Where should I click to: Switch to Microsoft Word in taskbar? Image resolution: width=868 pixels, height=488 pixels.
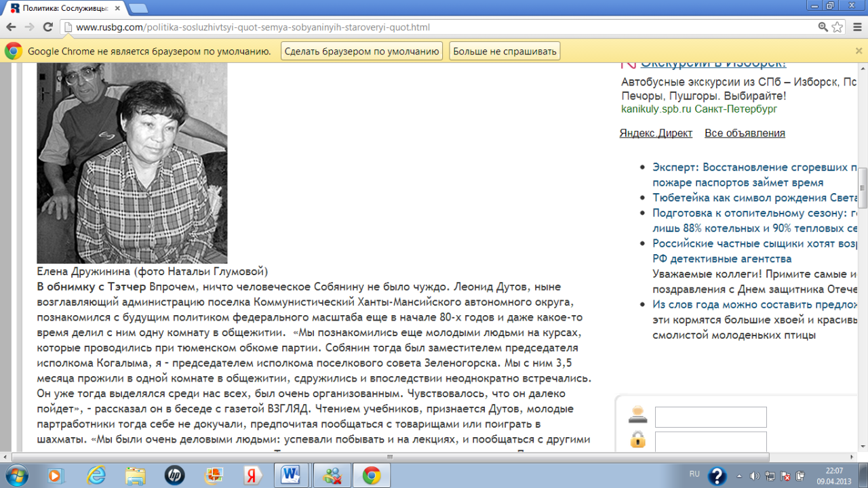click(292, 475)
